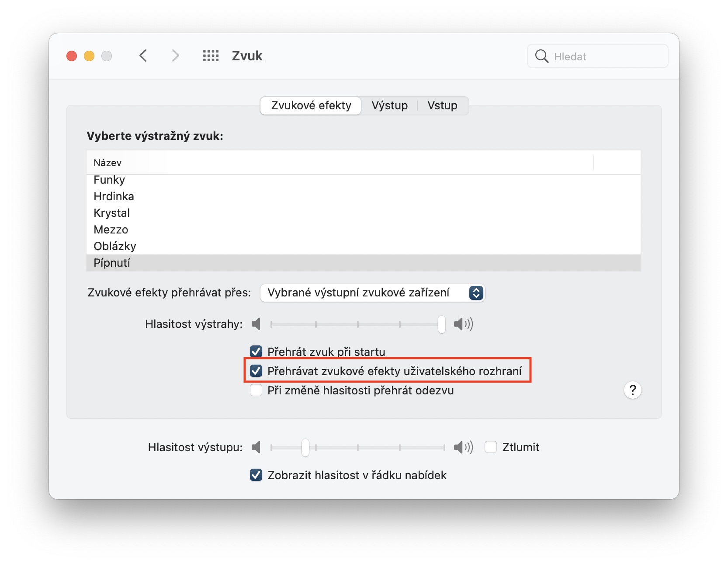
Task: Disable Přehrát zvuk při startu checkbox
Action: [x=256, y=352]
